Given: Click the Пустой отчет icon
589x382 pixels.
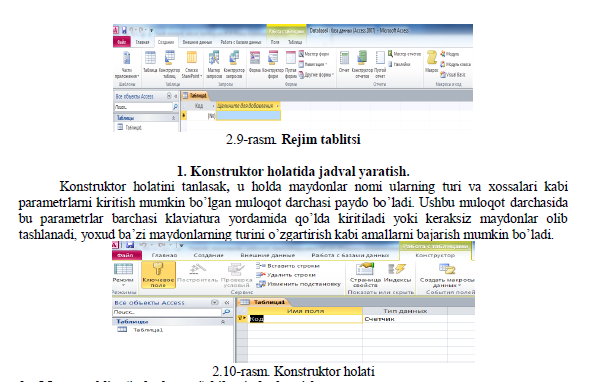Looking at the screenshot, I should (x=380, y=58).
